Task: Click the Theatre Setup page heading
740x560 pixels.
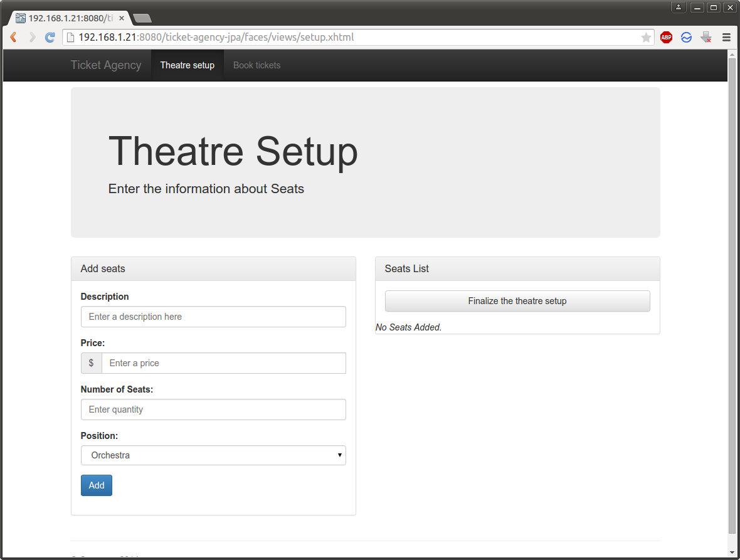Action: click(x=233, y=151)
